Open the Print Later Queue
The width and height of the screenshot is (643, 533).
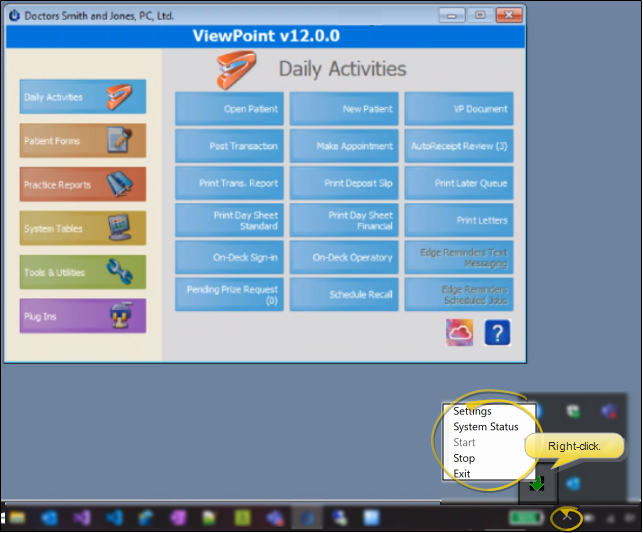[x=459, y=183]
